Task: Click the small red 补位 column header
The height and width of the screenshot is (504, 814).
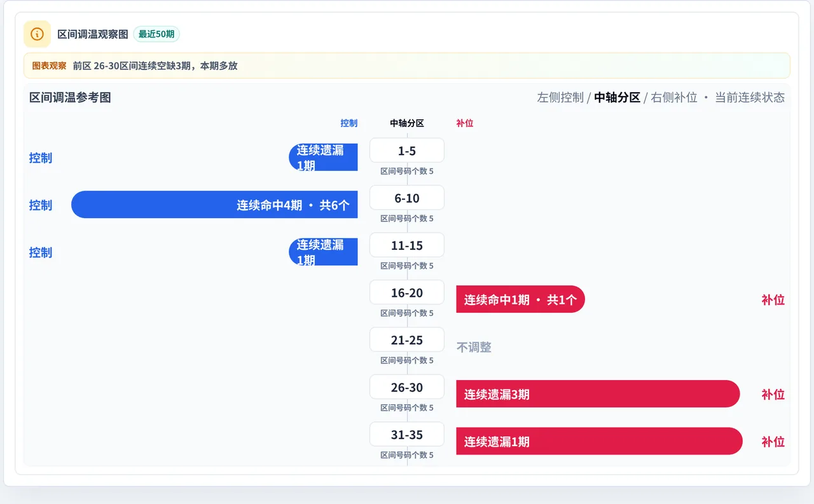Action: click(465, 123)
